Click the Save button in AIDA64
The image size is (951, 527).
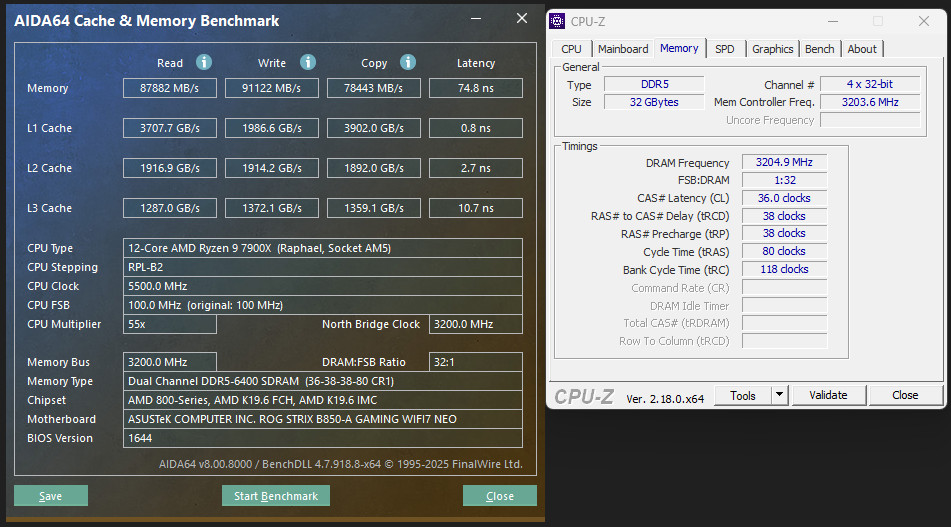tap(51, 496)
